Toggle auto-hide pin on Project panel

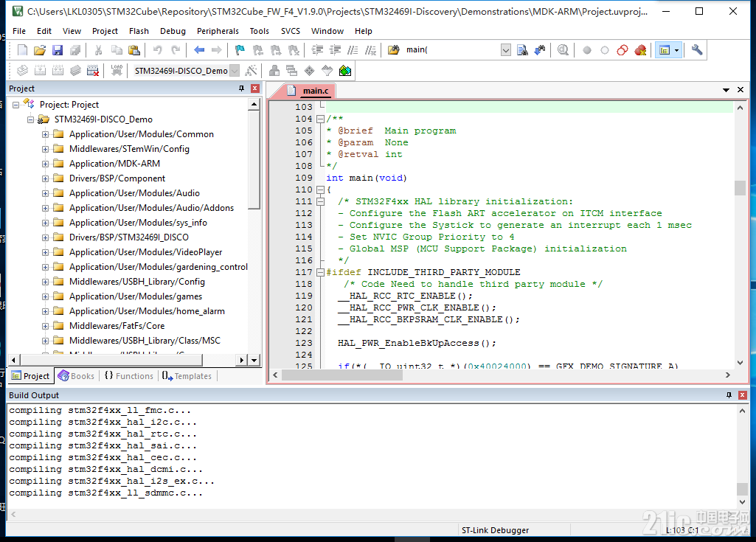pos(242,88)
